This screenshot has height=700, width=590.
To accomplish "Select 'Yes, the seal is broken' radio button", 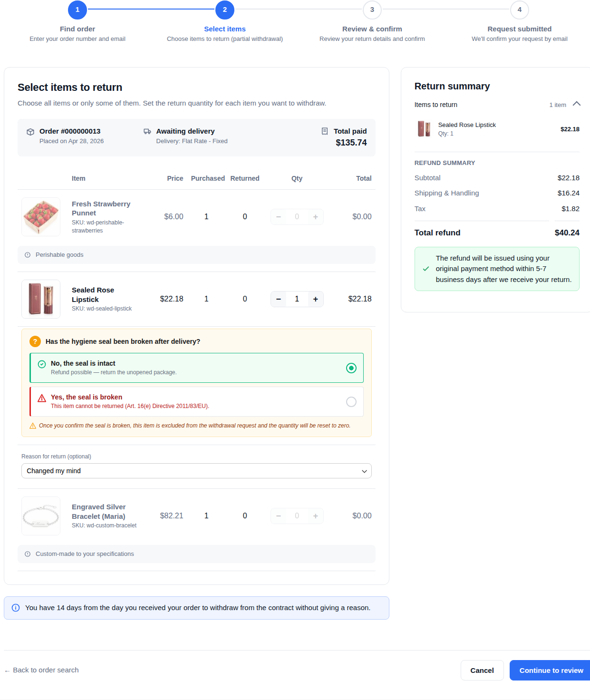I will 351,402.
